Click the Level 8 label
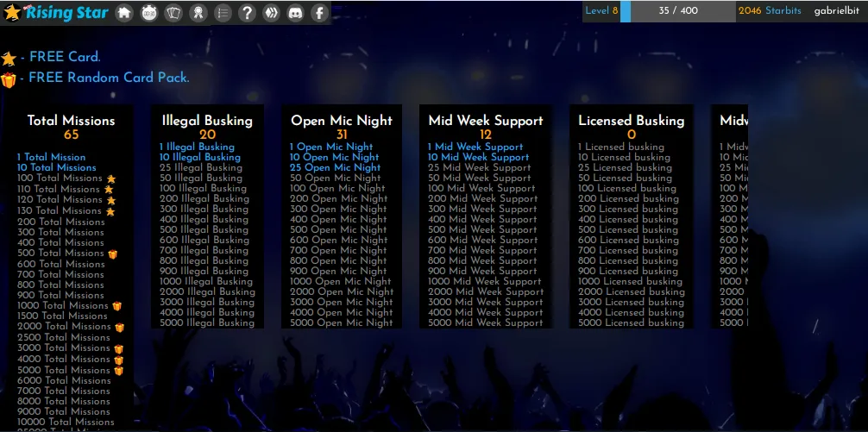The height and width of the screenshot is (432, 868). click(601, 10)
